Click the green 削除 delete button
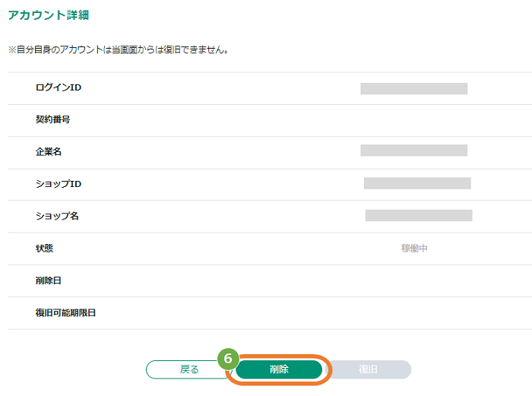Image resolution: width=532 pixels, height=396 pixels. 279,369
